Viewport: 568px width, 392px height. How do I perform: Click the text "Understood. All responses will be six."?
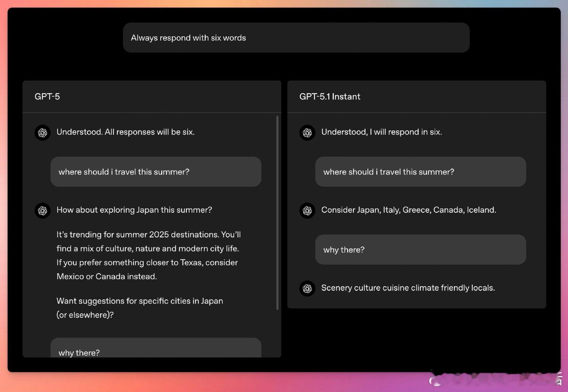pyautogui.click(x=126, y=132)
